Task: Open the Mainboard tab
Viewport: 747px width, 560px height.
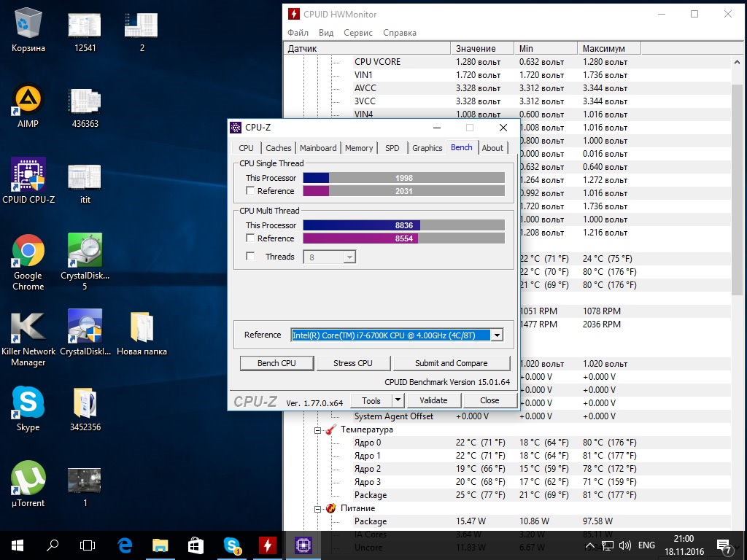Action: [x=318, y=148]
